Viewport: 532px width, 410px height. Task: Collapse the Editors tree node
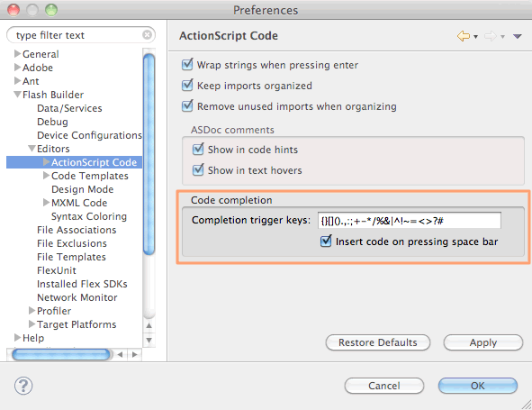32,149
